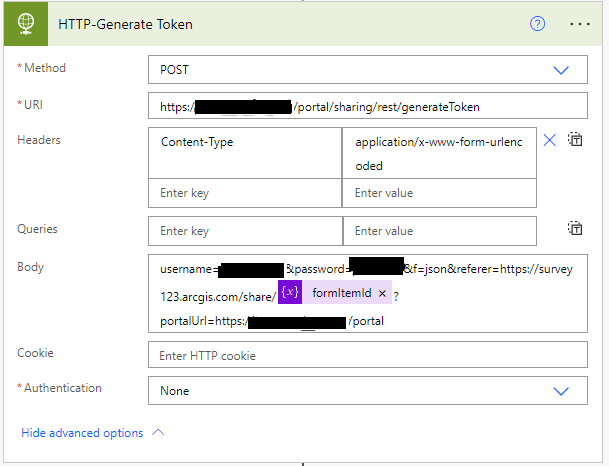This screenshot has height=466, width=609.
Task: Focus the Queries key field
Action: point(244,231)
